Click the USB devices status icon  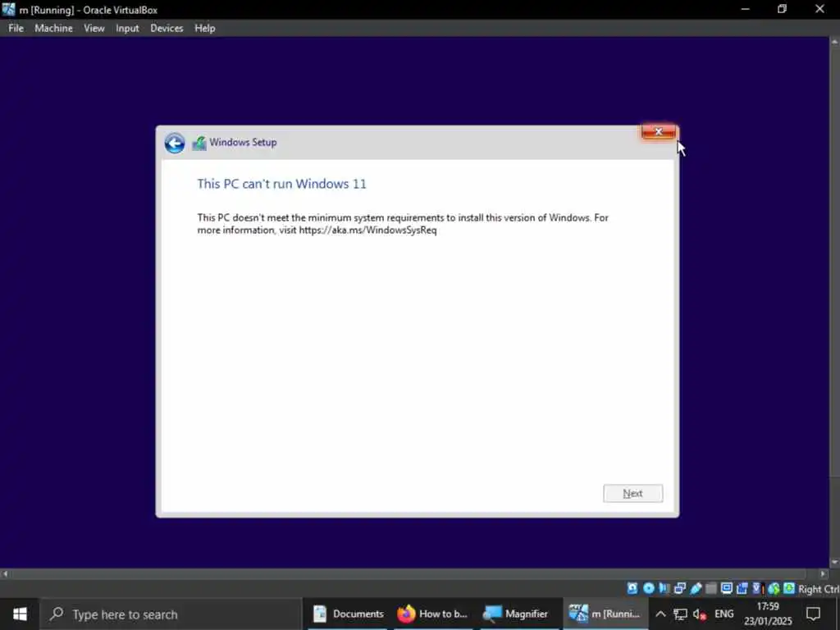[696, 588]
